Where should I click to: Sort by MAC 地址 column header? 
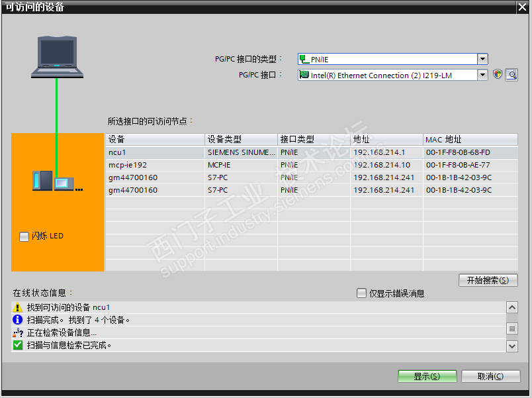470,139
